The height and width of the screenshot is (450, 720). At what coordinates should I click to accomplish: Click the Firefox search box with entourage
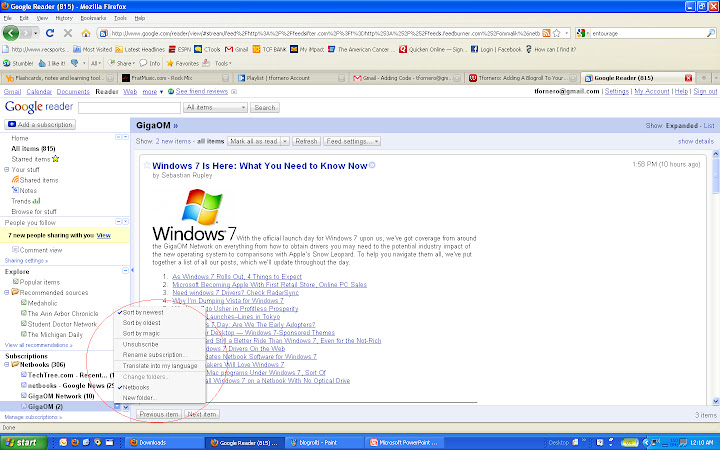pyautogui.click(x=648, y=33)
